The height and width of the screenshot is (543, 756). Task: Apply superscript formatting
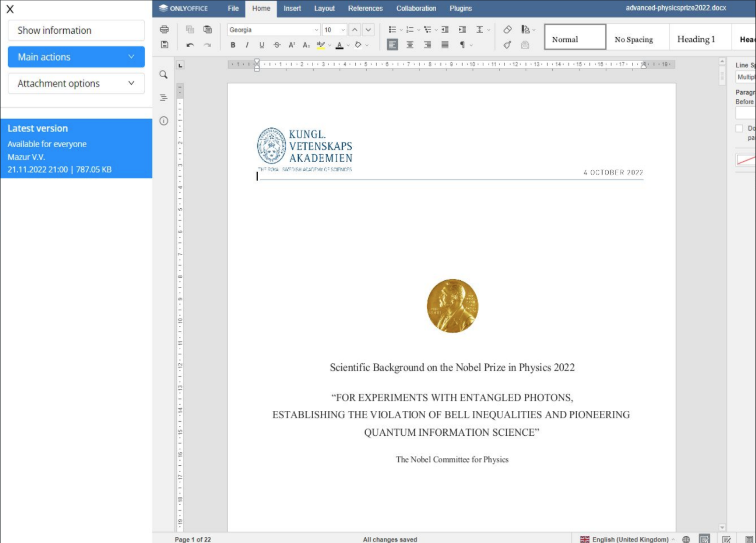click(292, 45)
